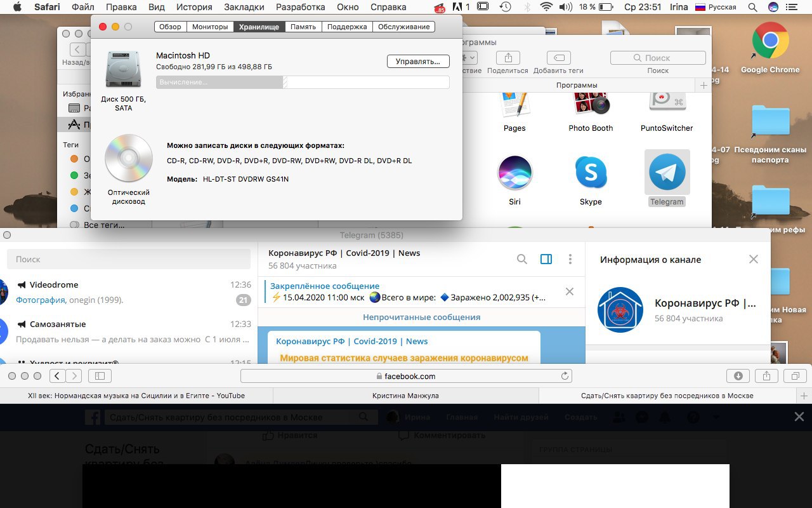This screenshot has width=812, height=508.
Task: Open the Разработка menu
Action: coord(301,8)
